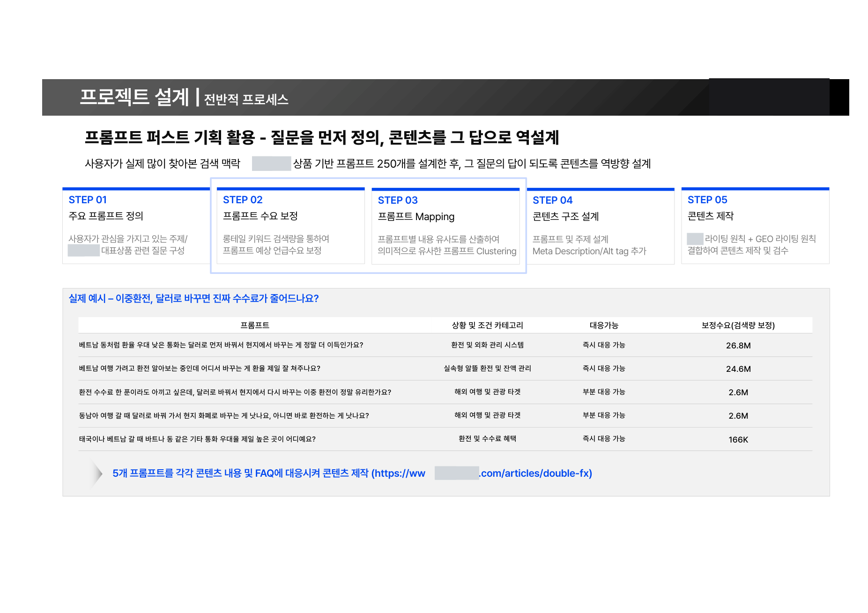Click the STEP 01 heading
Screen dimensions: 868x613
pyautogui.click(x=88, y=200)
